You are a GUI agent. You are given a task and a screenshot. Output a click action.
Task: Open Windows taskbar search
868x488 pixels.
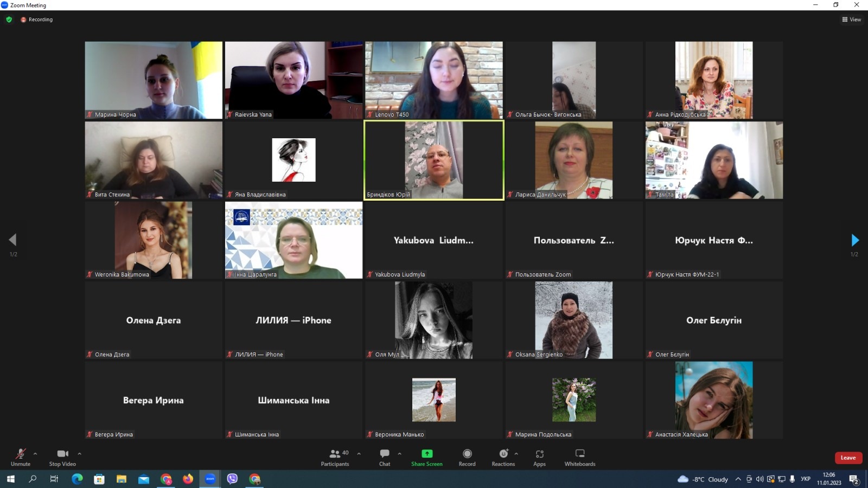pos(33,479)
